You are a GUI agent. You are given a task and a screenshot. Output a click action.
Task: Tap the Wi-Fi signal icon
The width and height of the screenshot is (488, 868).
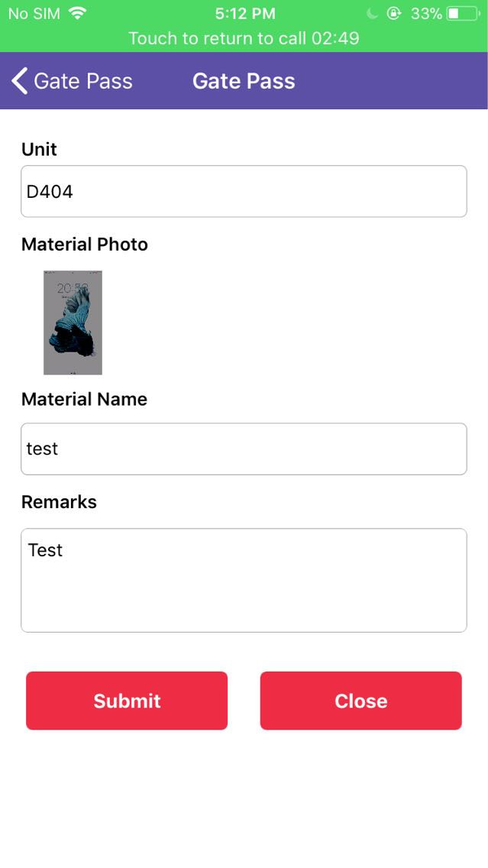click(x=77, y=13)
